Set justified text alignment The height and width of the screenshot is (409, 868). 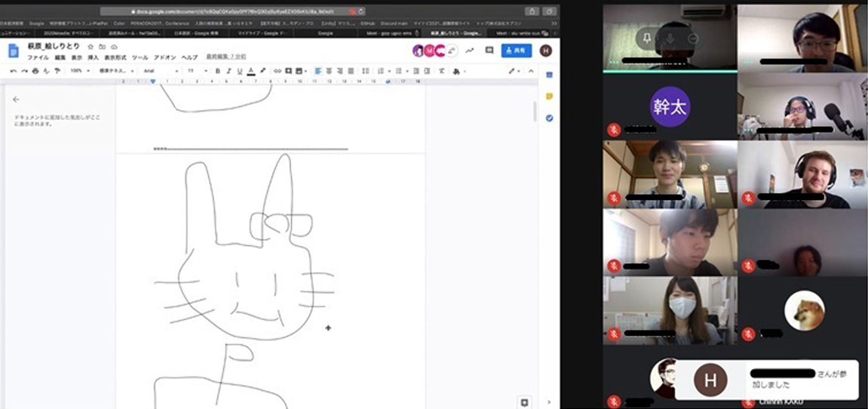[351, 71]
